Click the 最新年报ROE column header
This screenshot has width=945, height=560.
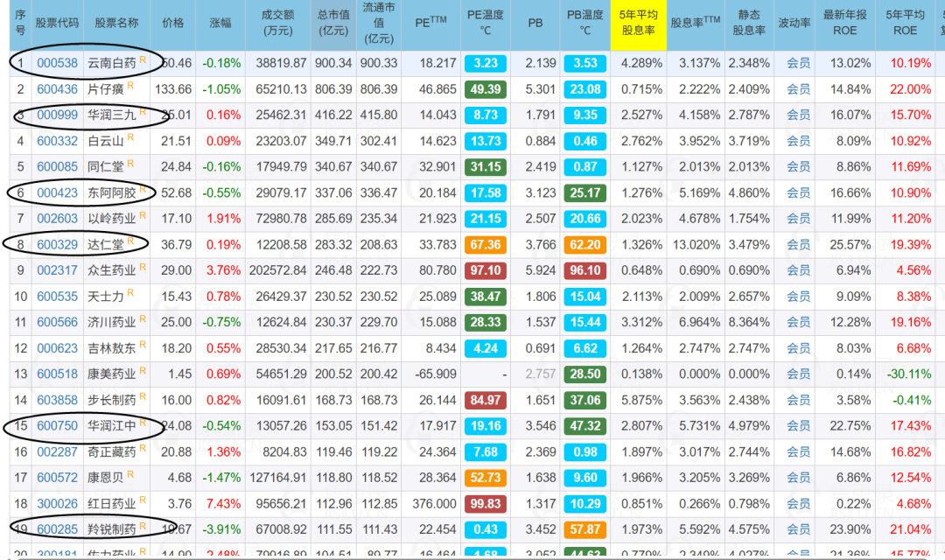845,24
